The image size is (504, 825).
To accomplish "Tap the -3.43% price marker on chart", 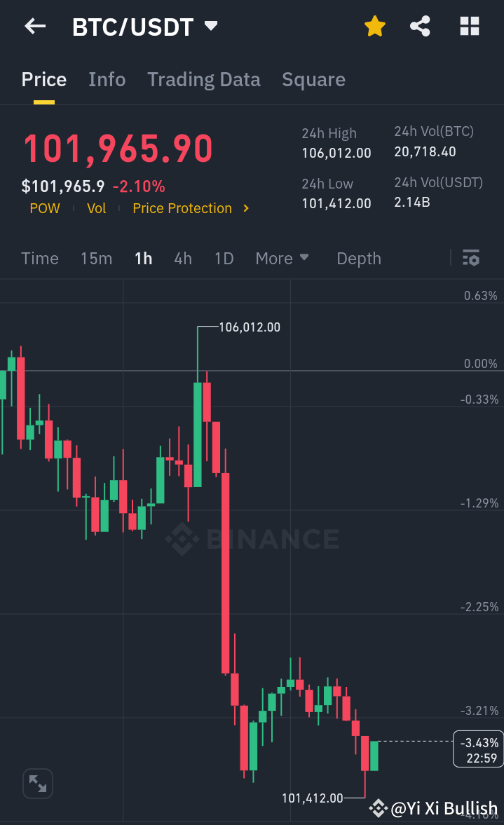I will coord(477,748).
